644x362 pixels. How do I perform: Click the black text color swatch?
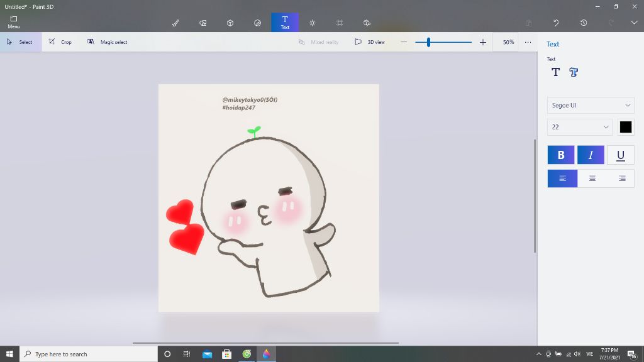point(626,127)
